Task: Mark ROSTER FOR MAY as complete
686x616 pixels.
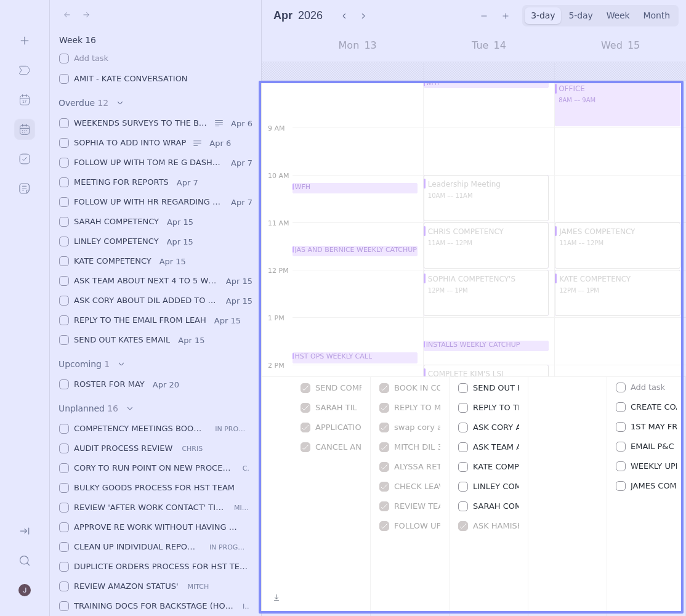Action: click(x=64, y=384)
